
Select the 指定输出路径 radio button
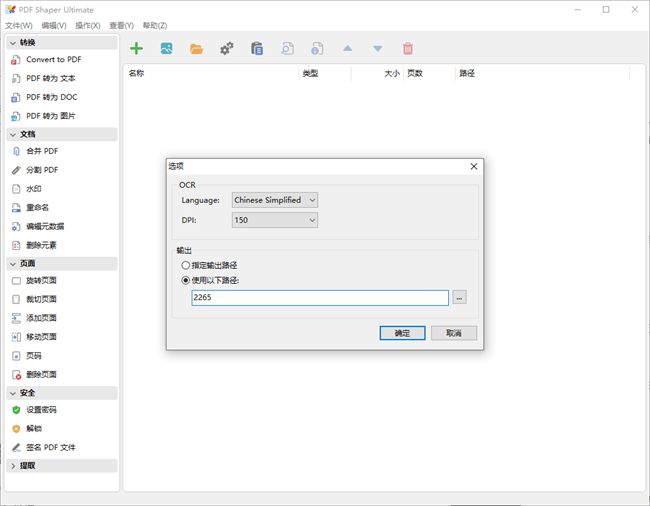coord(185,265)
